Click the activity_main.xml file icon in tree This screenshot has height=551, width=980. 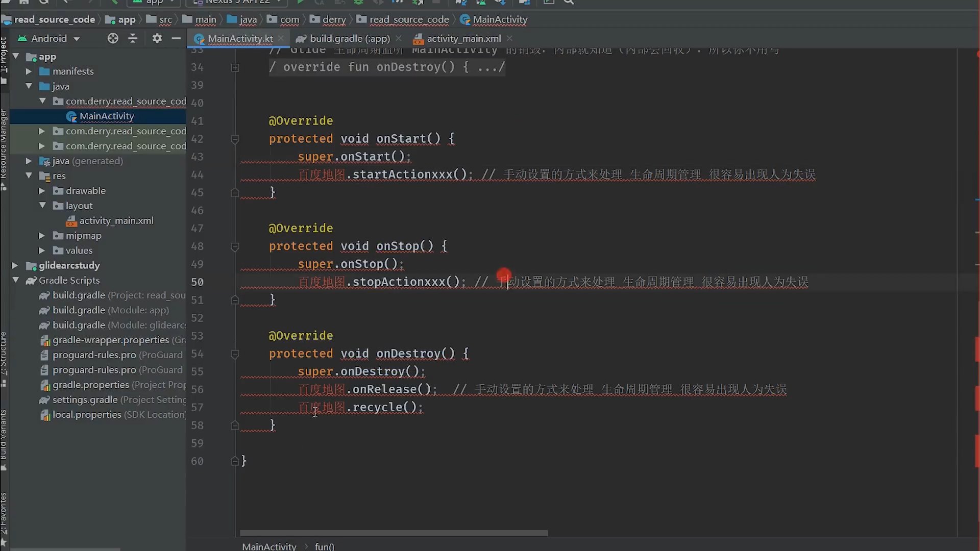point(71,221)
